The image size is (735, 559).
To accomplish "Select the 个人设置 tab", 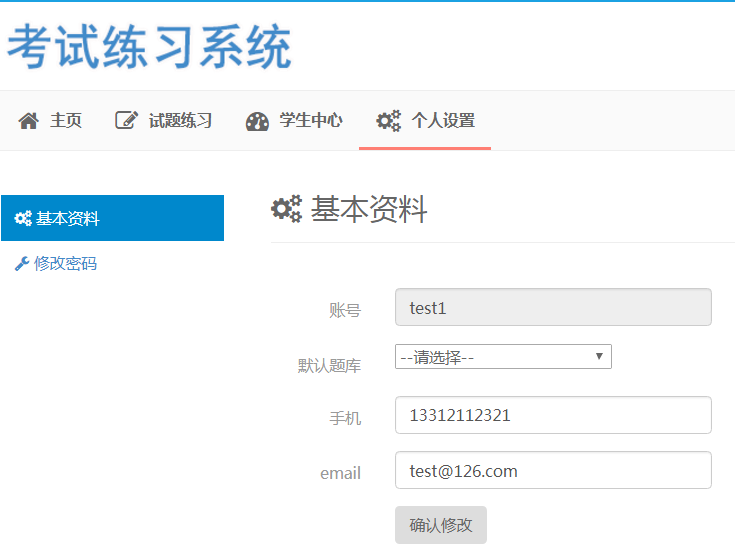I will [425, 120].
